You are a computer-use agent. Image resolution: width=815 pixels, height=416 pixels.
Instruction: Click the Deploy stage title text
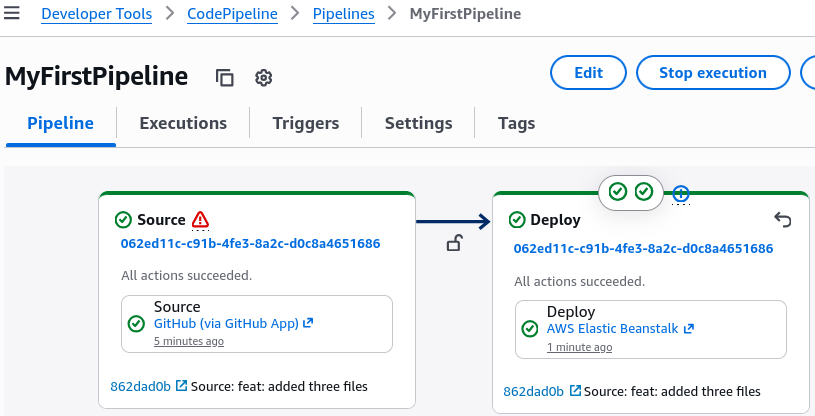555,220
